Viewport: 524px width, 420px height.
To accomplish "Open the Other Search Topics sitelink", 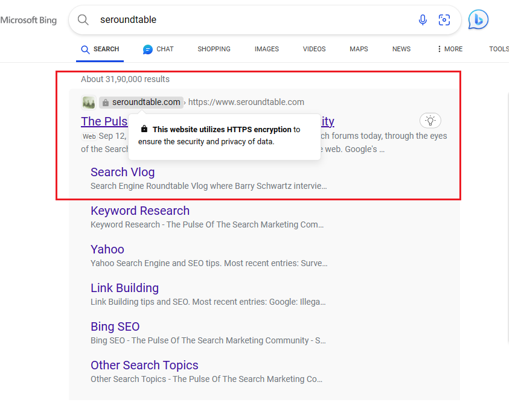I will click(144, 365).
